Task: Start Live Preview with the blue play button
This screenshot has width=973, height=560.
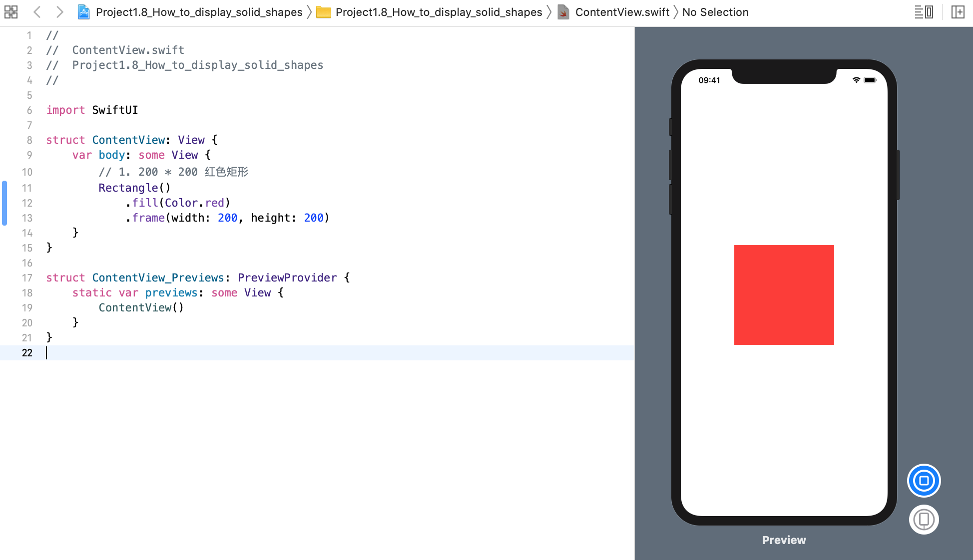Action: [x=924, y=481]
